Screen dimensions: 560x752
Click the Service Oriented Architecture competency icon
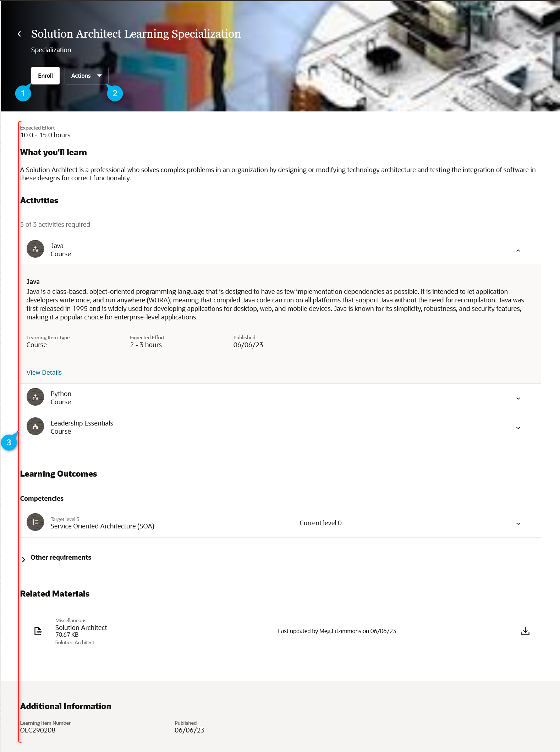pyautogui.click(x=35, y=522)
